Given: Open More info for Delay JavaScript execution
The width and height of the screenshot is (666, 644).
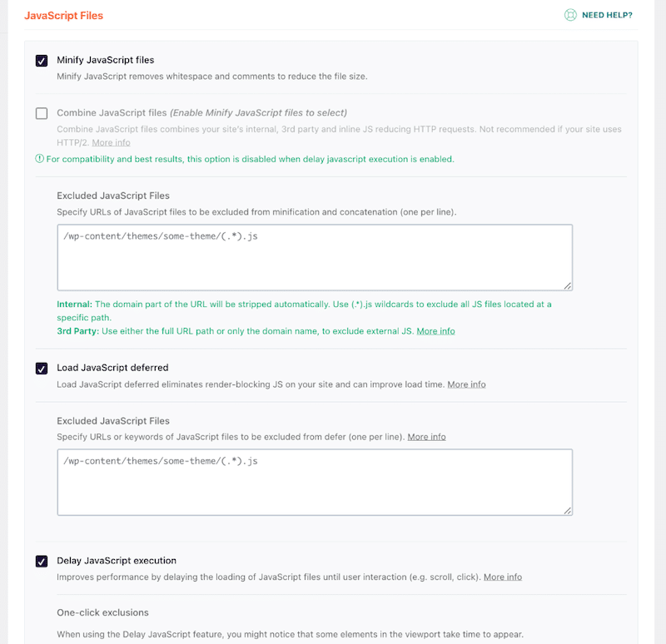Looking at the screenshot, I should coord(502,576).
